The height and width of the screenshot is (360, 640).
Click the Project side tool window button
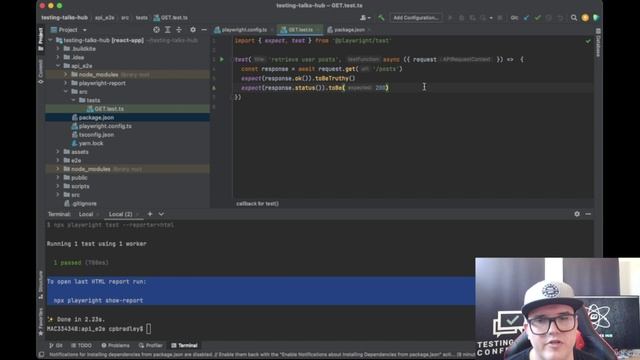coord(40,39)
